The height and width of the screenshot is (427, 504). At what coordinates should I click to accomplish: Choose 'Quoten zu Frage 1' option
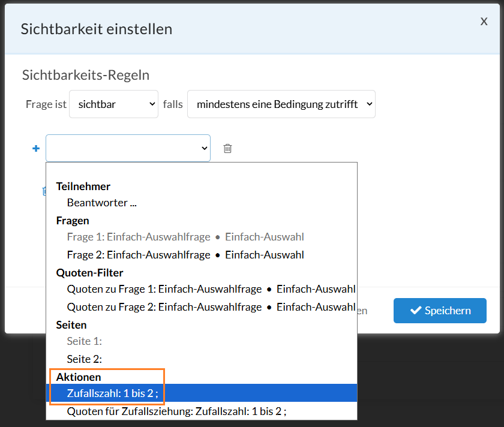[202, 289]
